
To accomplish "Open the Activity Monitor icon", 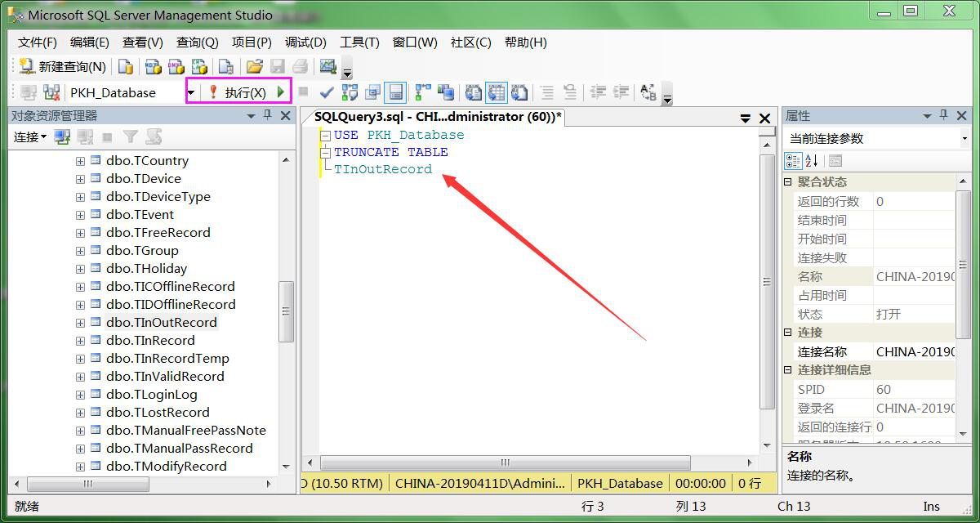I will [327, 67].
